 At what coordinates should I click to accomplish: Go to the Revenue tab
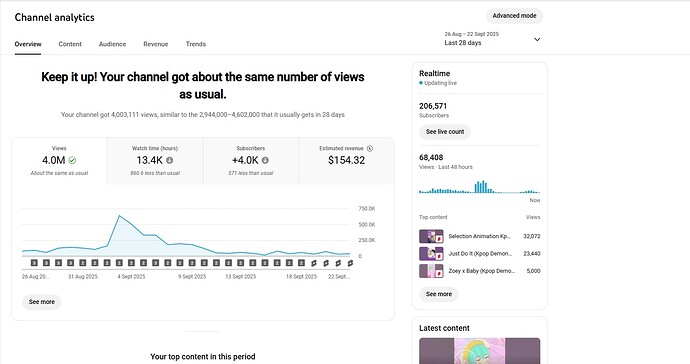click(156, 44)
